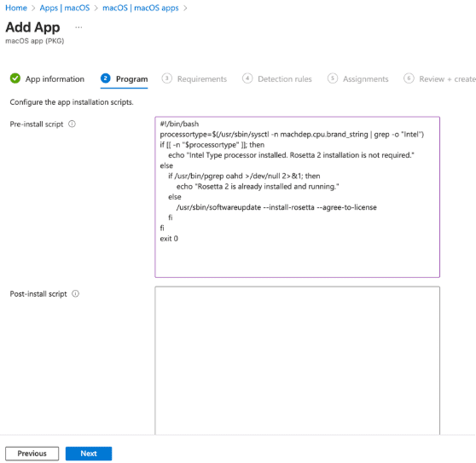Click the step 2 Program circle icon

105,78
